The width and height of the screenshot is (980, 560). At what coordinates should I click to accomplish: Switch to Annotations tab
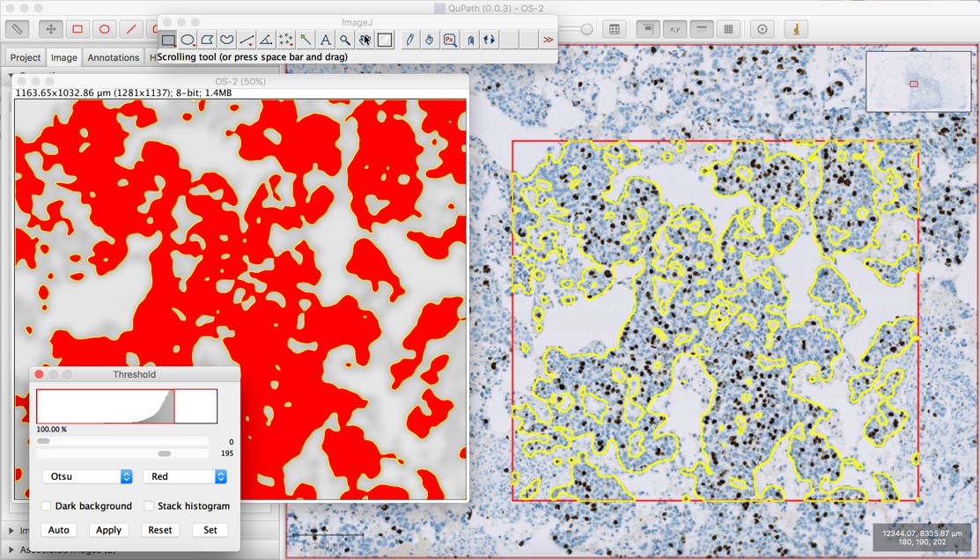tap(113, 57)
